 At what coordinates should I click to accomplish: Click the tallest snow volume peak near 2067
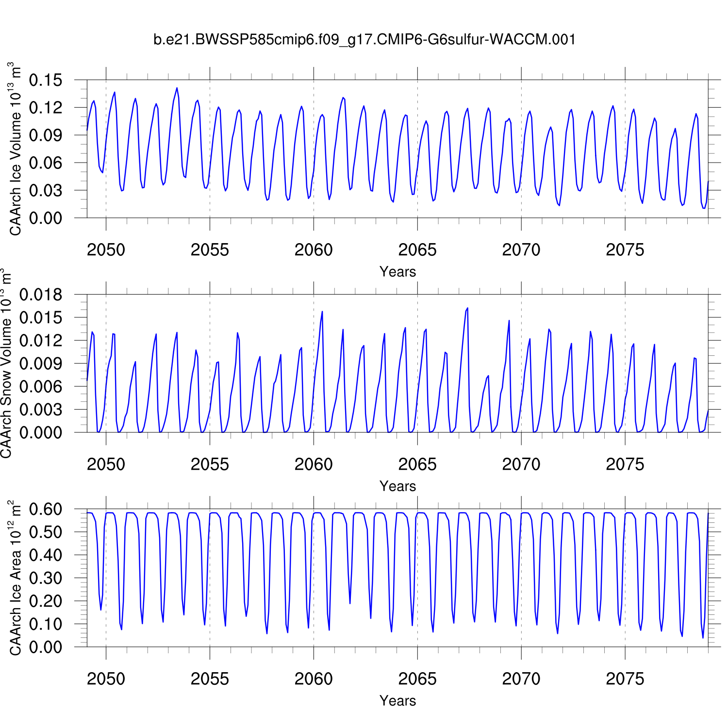[467, 308]
